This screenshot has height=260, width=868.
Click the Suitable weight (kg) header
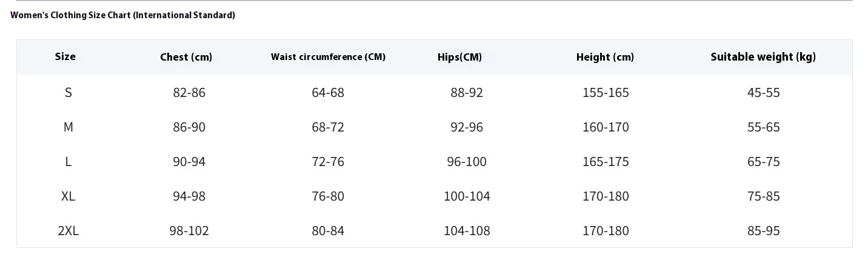(x=763, y=57)
